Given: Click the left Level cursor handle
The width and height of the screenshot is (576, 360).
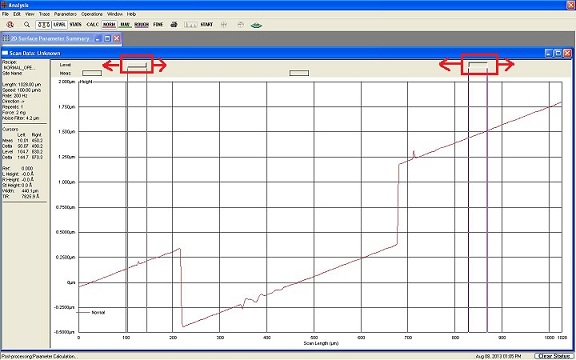Looking at the screenshot, I should click(x=137, y=65).
